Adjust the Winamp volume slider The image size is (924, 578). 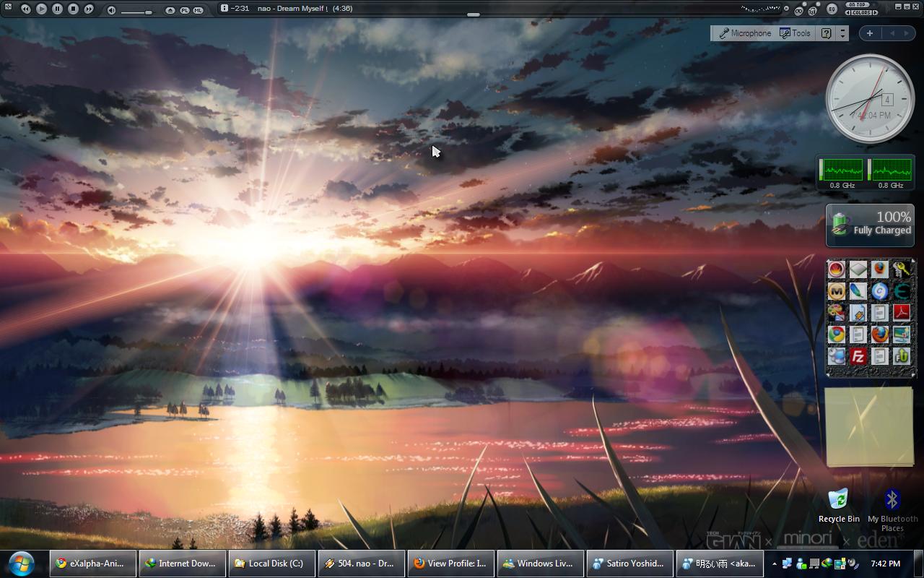136,12
